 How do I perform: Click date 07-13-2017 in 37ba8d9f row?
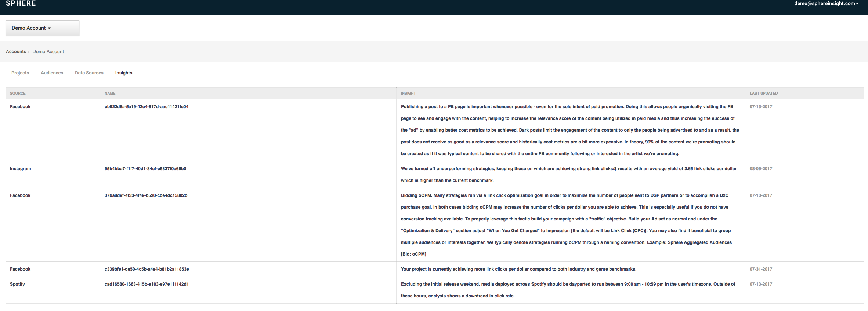point(761,195)
